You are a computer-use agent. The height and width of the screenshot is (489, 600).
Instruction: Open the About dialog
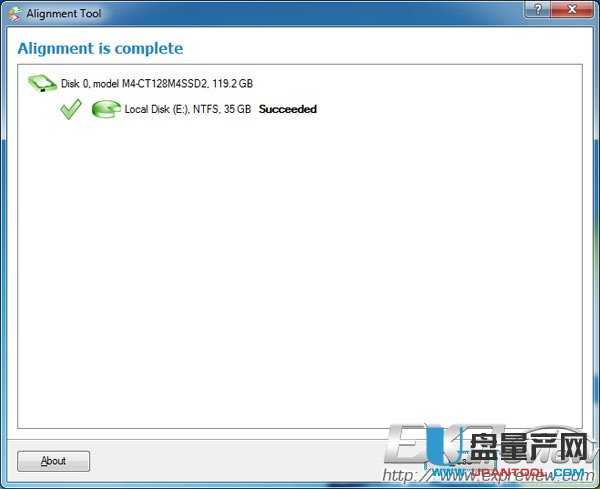click(54, 461)
